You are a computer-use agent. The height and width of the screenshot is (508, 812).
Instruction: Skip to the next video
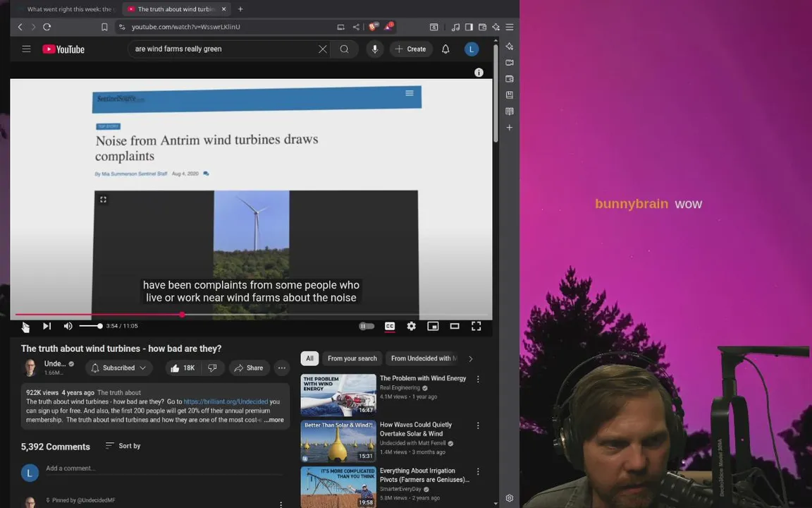point(47,326)
